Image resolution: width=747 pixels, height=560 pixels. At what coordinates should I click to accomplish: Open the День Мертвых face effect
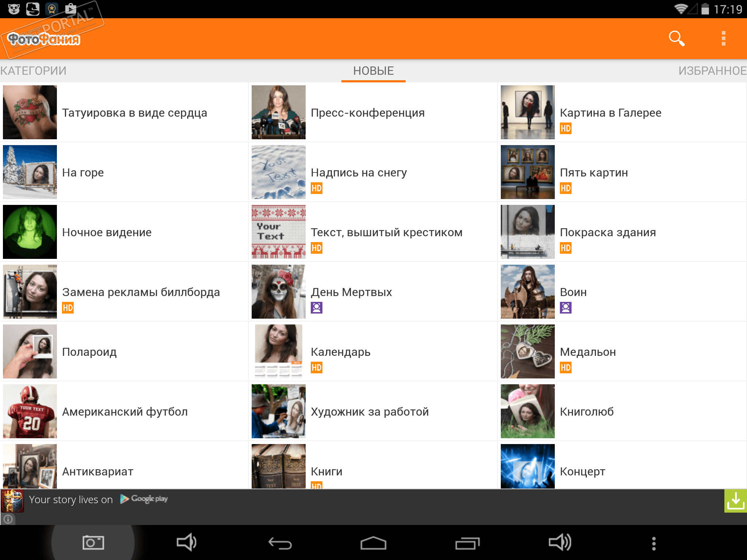pos(351,292)
